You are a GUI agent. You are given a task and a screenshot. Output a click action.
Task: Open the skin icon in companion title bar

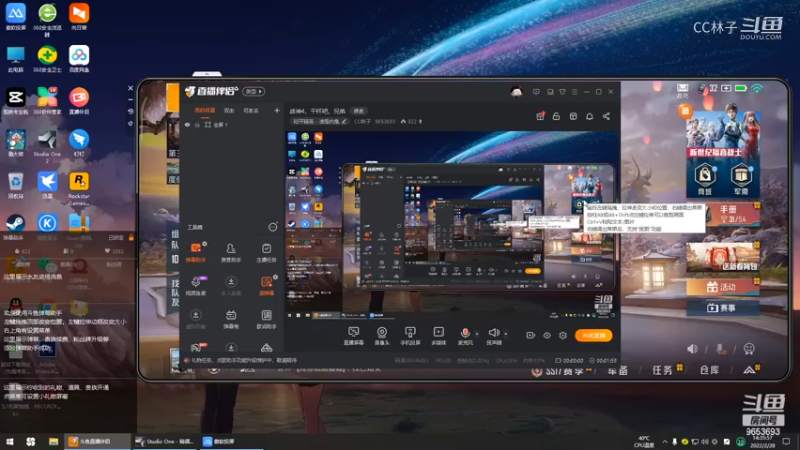(562, 92)
